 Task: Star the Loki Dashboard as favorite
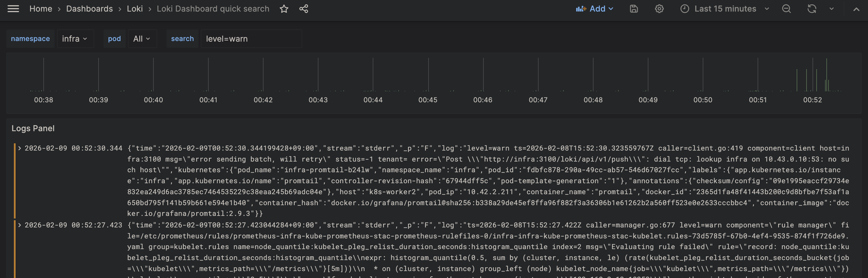(284, 9)
